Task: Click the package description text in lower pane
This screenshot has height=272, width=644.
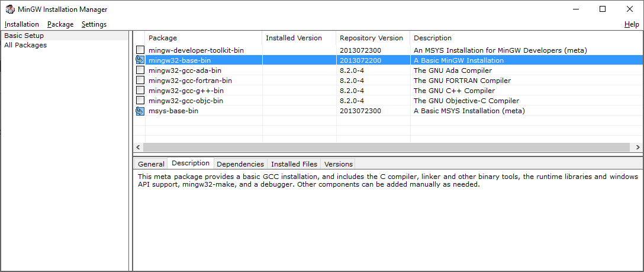Action: 388,181
